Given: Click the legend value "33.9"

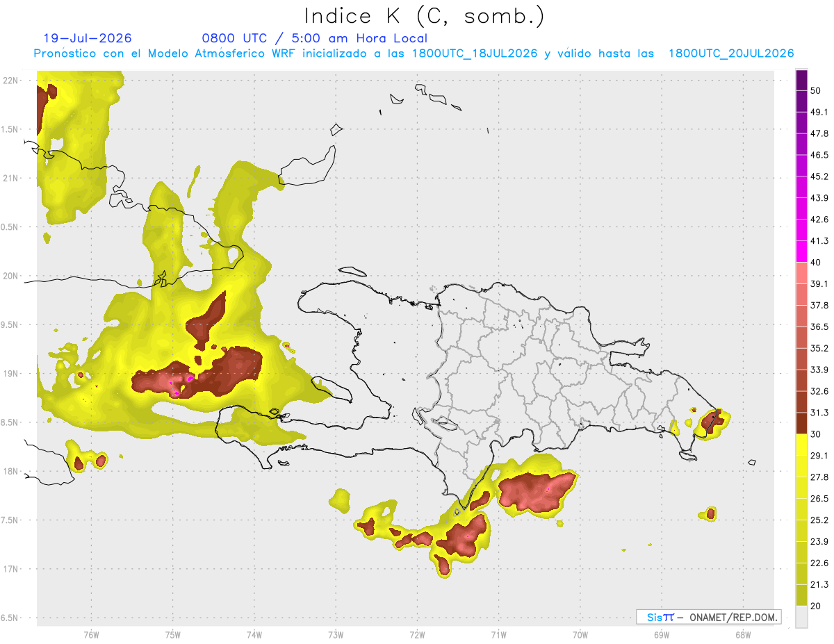Looking at the screenshot, I should [x=819, y=370].
